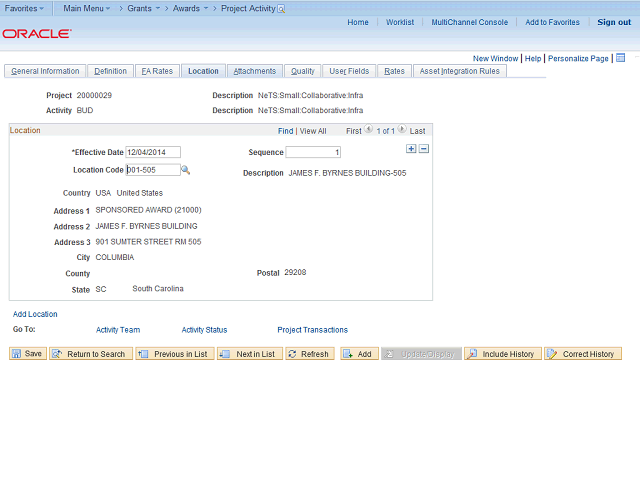Click the Last link in Location navigation
The height and width of the screenshot is (480, 640).
click(x=418, y=131)
